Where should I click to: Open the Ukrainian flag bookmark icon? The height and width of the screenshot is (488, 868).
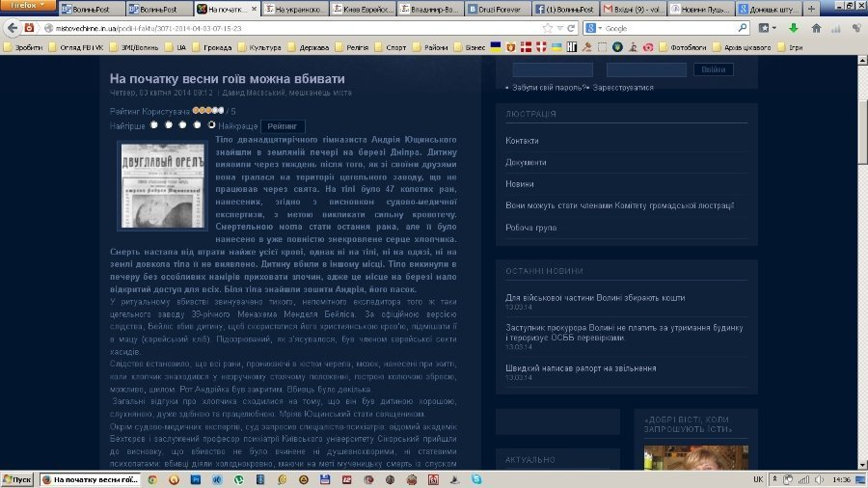tap(556, 46)
